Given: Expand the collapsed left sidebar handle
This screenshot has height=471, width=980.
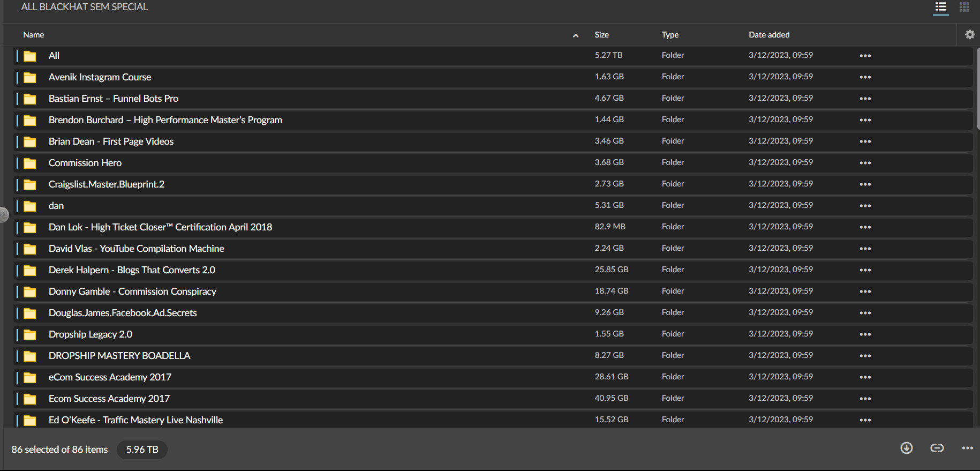Looking at the screenshot, I should point(4,215).
